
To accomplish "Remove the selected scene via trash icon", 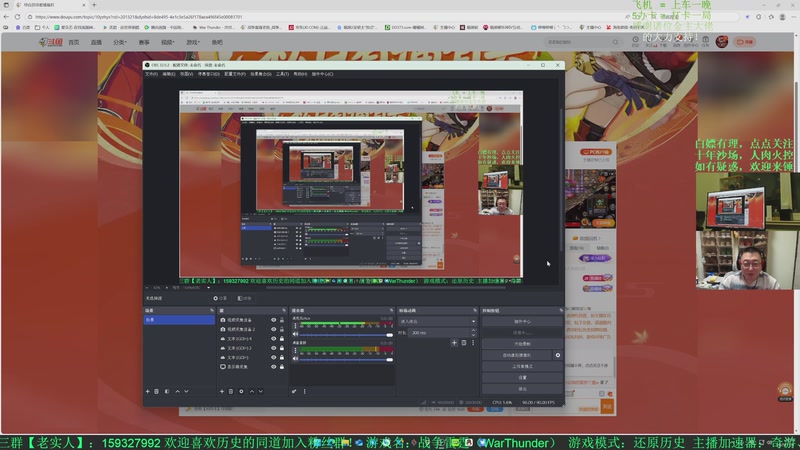I will (x=156, y=391).
